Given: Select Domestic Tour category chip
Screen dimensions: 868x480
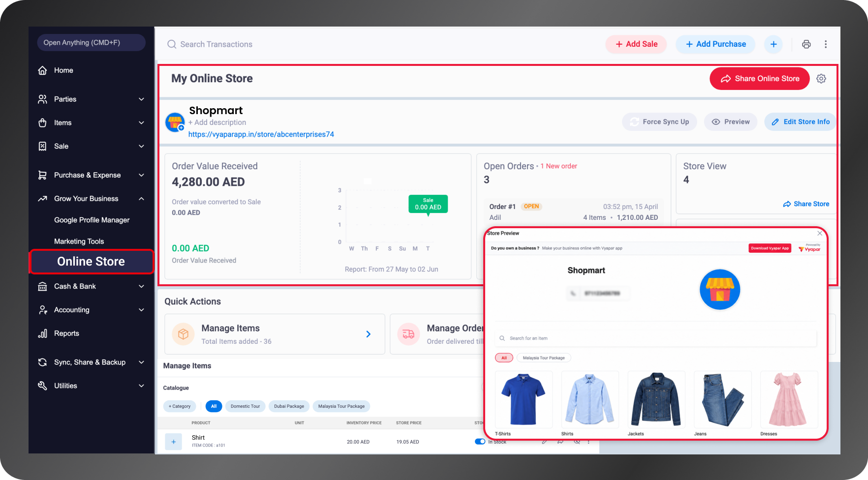Looking at the screenshot, I should coord(245,406).
